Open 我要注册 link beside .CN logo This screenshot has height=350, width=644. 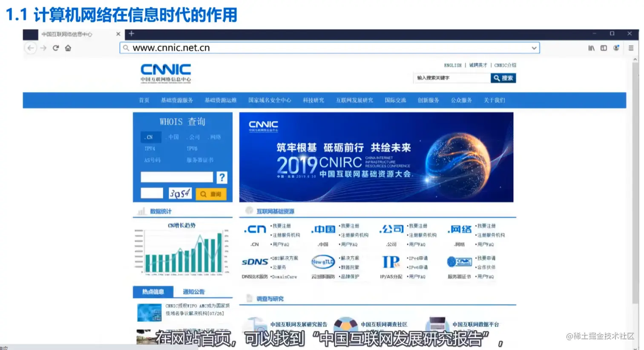tap(281, 226)
